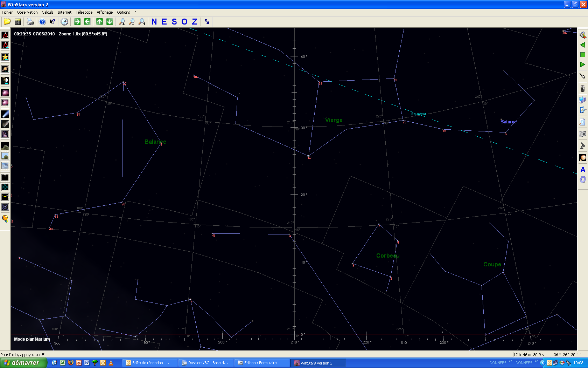Open the Télescope menu
This screenshot has width=588, height=368.
pyautogui.click(x=84, y=12)
